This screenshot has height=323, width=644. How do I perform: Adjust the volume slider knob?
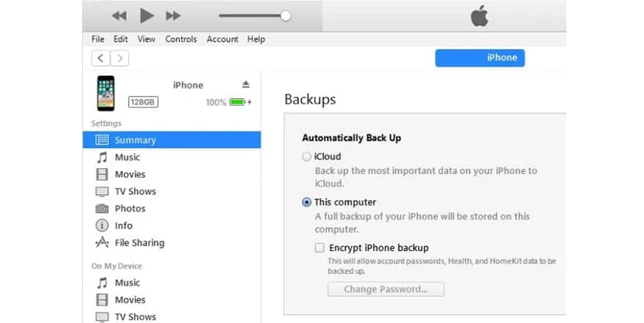tap(285, 15)
